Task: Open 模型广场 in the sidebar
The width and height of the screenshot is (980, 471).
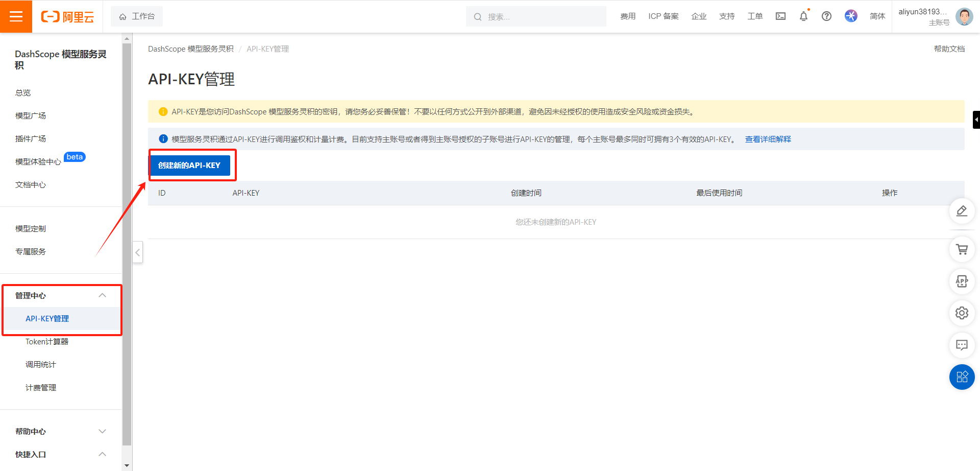Action: coord(31,115)
